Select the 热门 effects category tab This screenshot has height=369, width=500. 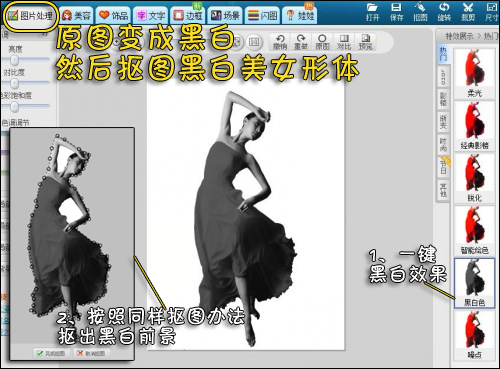[443, 54]
